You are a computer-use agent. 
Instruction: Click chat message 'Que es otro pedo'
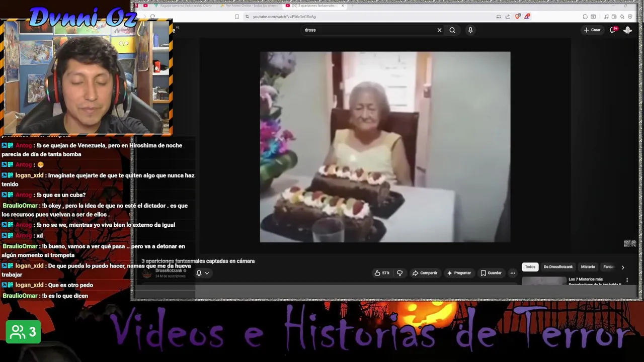pos(70,285)
